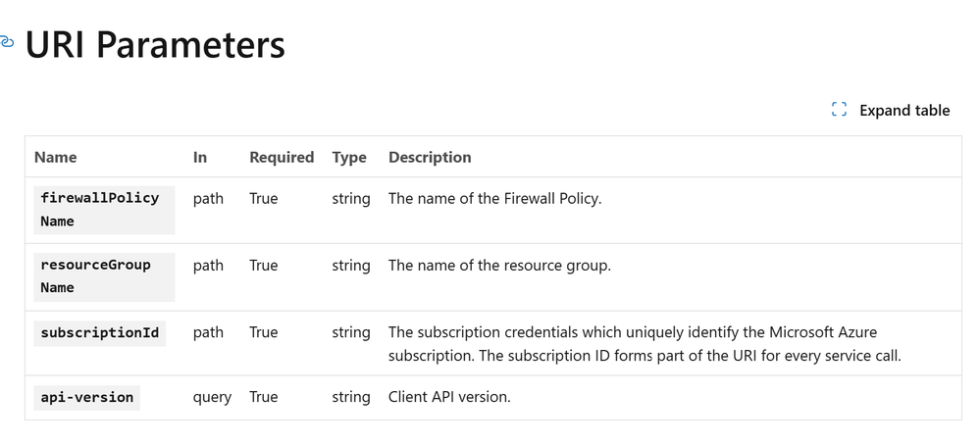The image size is (980, 445).
Task: Click the resource group description text
Action: (500, 266)
